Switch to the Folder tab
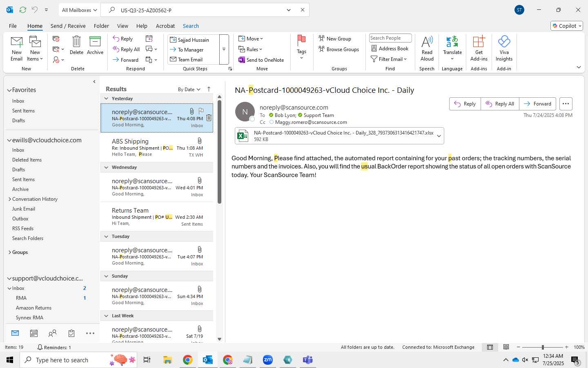Screen dimensions: 588x368 (x=101, y=26)
